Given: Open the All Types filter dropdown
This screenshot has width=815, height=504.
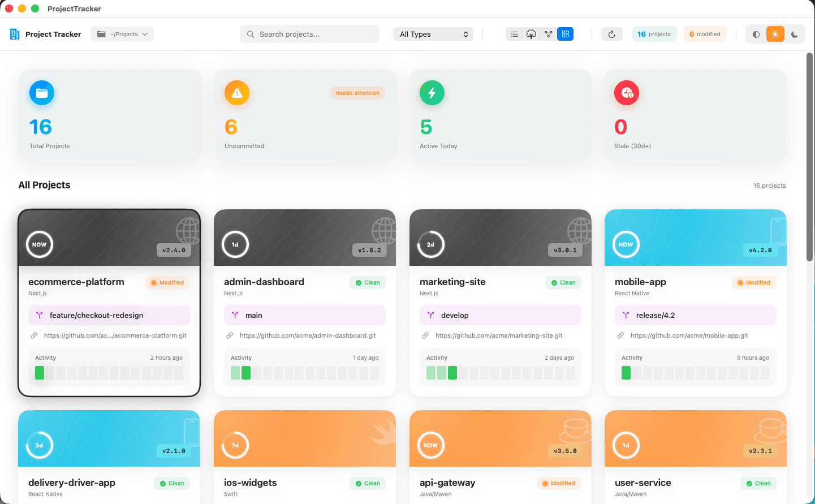Looking at the screenshot, I should [433, 34].
